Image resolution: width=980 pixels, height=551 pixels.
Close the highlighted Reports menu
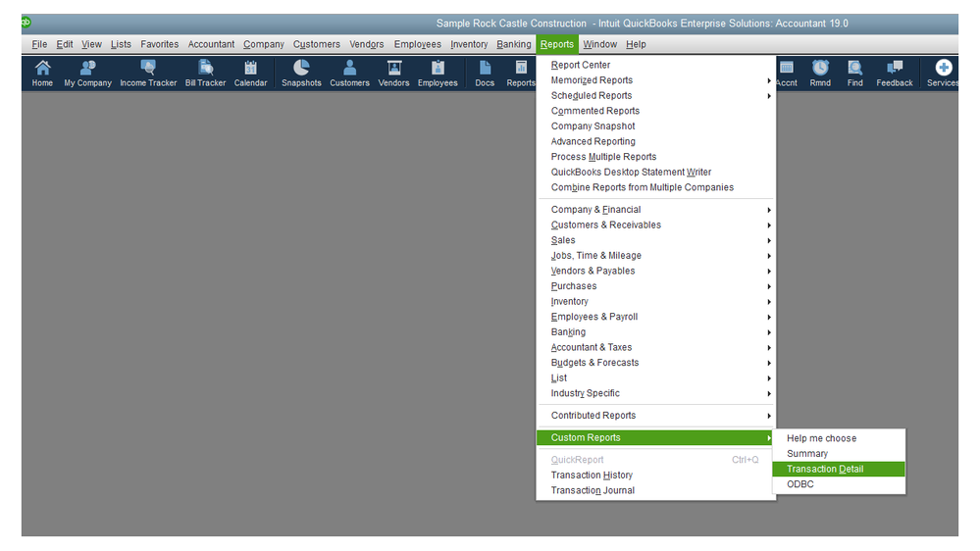557,44
